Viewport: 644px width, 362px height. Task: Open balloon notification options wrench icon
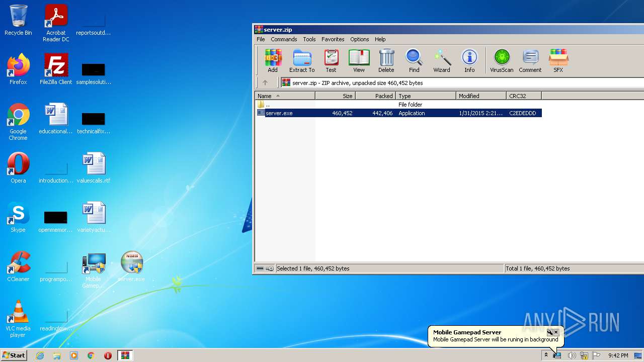(550, 332)
